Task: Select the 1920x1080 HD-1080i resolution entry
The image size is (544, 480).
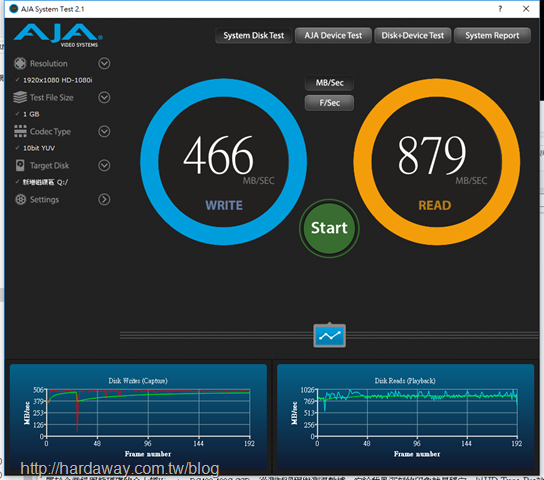Action: (x=57, y=80)
